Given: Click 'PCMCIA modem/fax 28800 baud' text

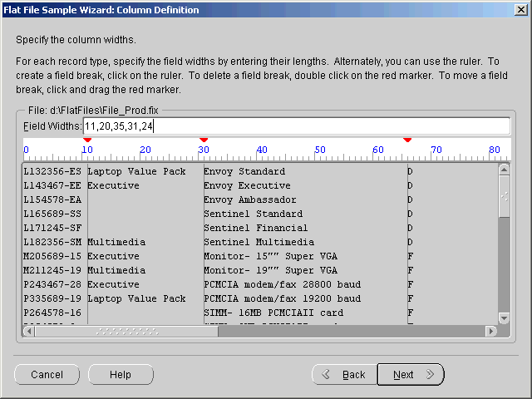Looking at the screenshot, I should (283, 284).
